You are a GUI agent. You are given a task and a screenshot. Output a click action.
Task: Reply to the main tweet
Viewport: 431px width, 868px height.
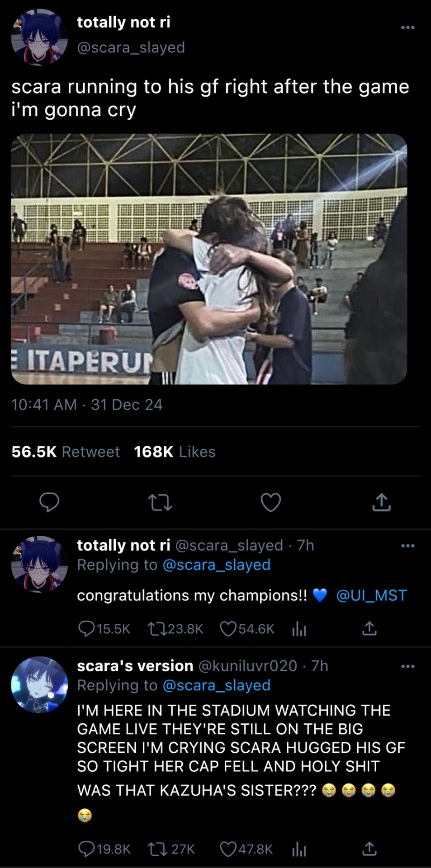click(49, 502)
